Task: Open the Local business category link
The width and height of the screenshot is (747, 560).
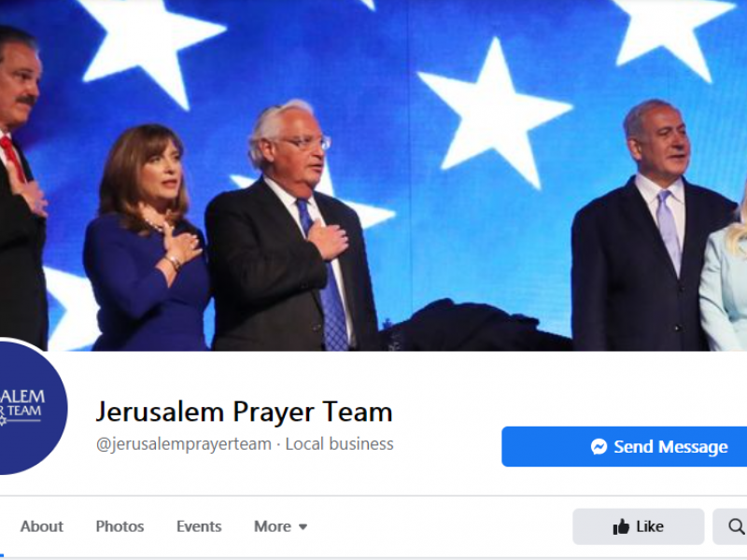Action: (339, 444)
